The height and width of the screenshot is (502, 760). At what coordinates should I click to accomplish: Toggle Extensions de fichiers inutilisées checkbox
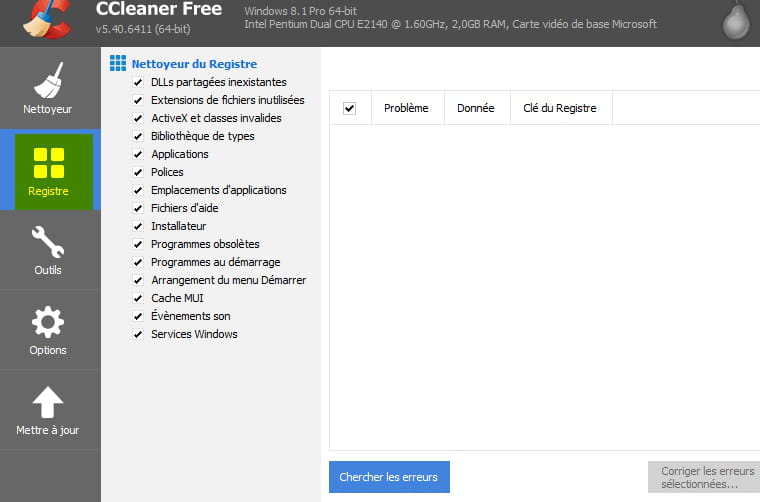(x=138, y=100)
